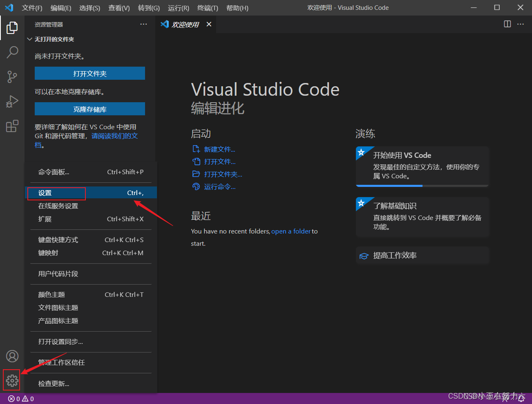Open the 终端(T) menu
This screenshot has height=404, width=532.
tap(208, 8)
